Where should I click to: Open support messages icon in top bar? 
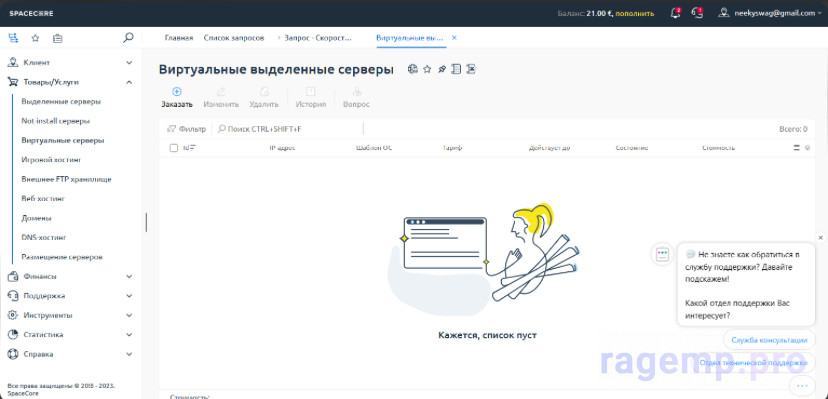(697, 14)
